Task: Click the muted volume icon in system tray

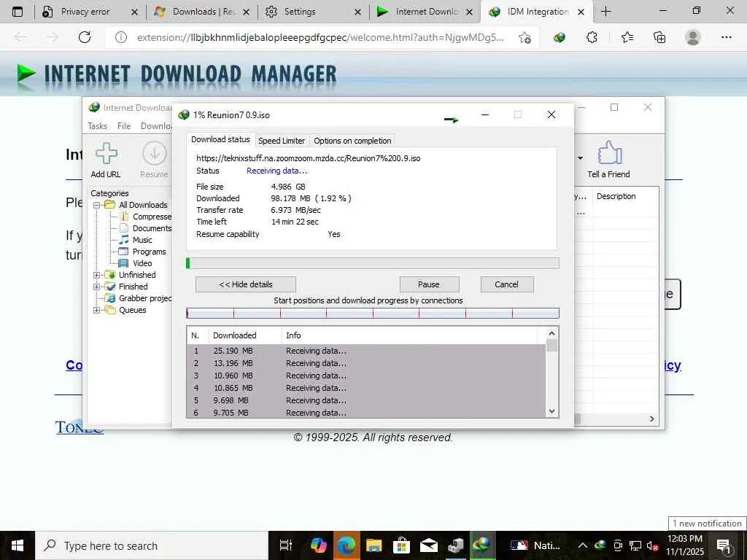Action: (x=652, y=545)
